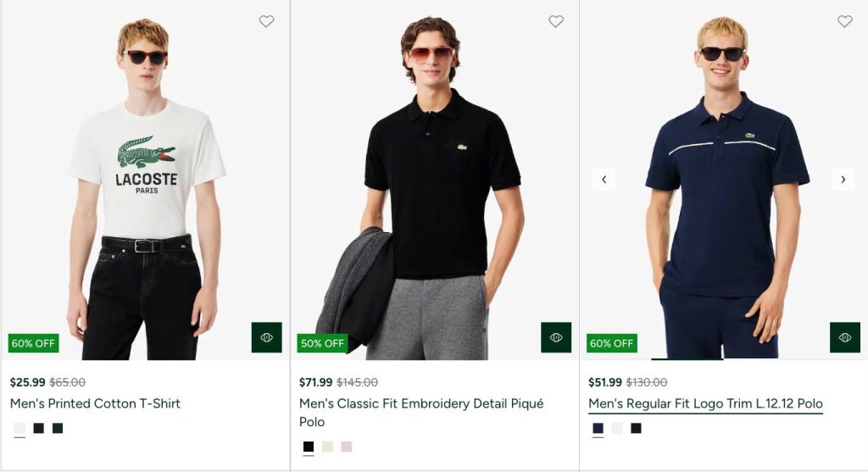Choose the cream swatch for the Piqué Polo
This screenshot has height=472, width=868.
tap(328, 446)
